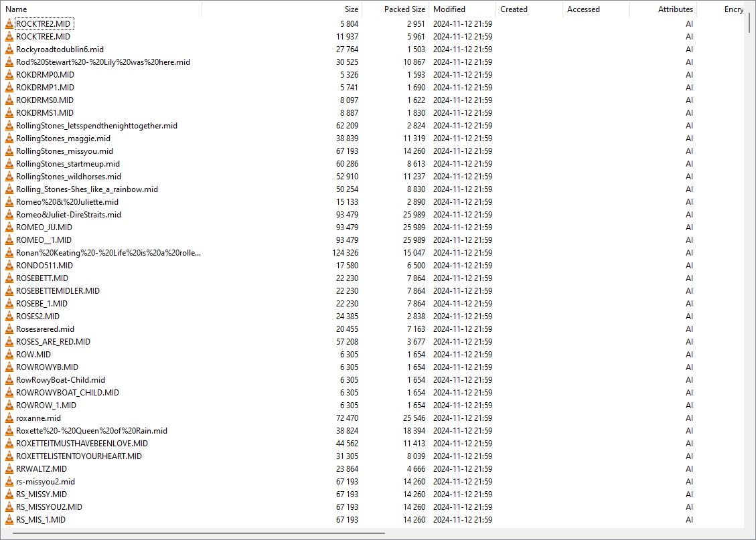
Task: Click the packed size value 4 666
Action: coord(416,469)
